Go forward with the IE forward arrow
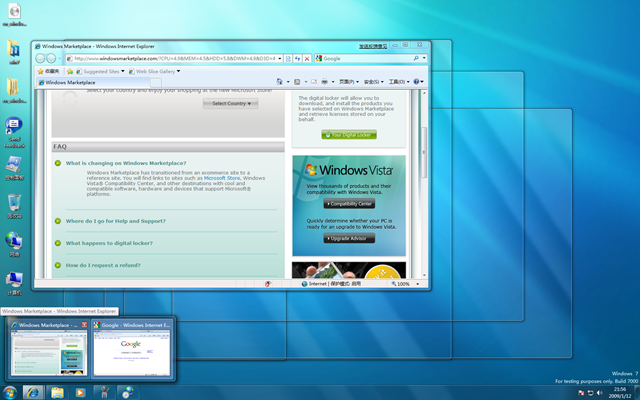Image resolution: width=640 pixels, height=400 pixels. pyautogui.click(x=51, y=58)
